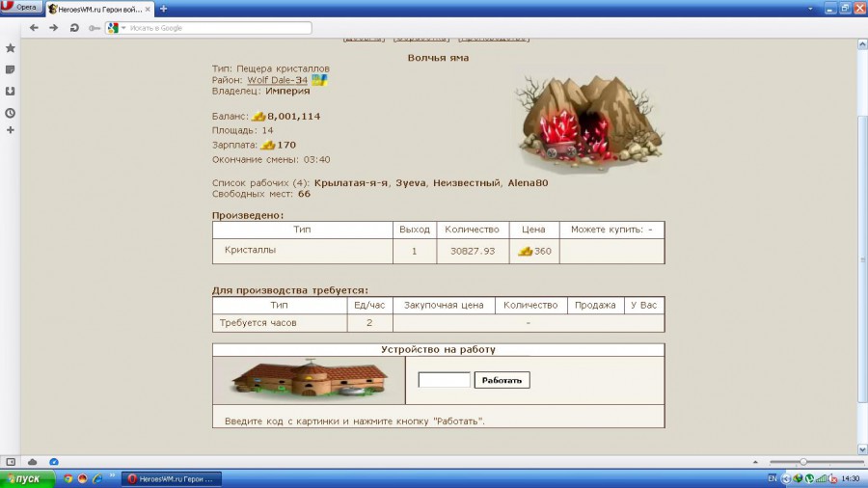Click the captcha code input field
Image resolution: width=868 pixels, height=488 pixels.
(444, 380)
